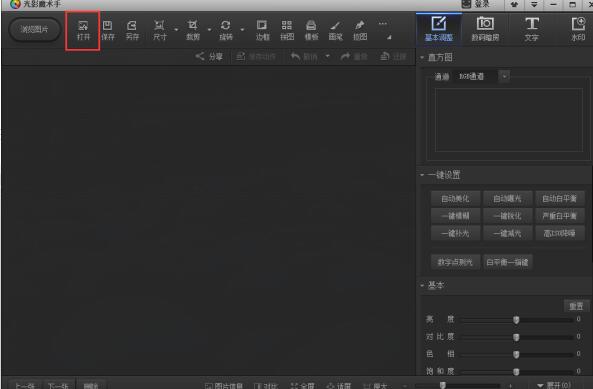Viewport: 593px width, 389px height.
Task: Open the 边框 border tool
Action: (262, 30)
